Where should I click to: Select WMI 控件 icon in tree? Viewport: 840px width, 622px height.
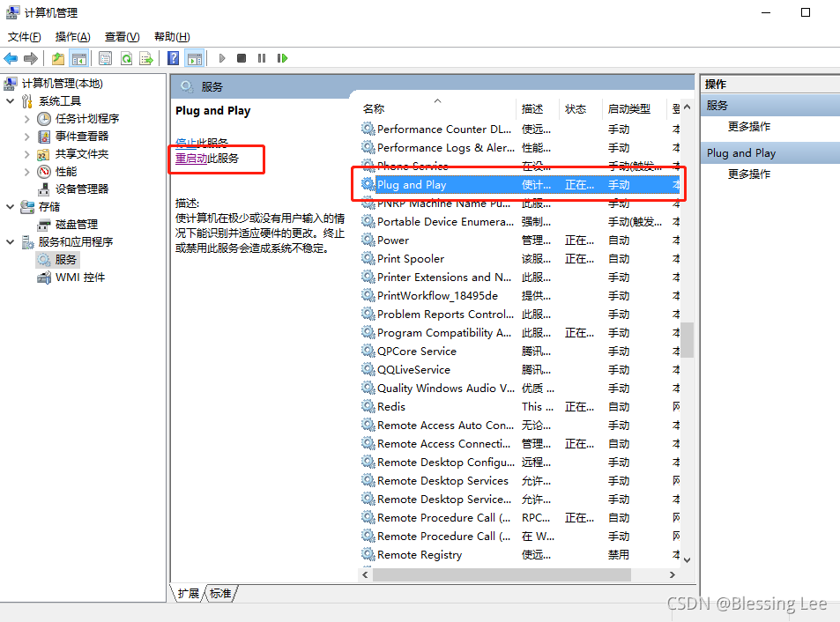click(x=44, y=278)
